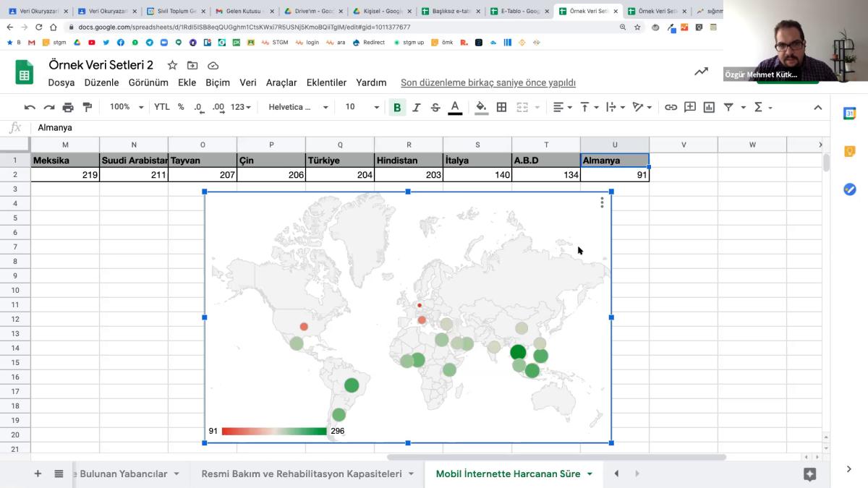868x488 pixels.
Task: Toggle strikethrough formatting
Action: point(435,107)
